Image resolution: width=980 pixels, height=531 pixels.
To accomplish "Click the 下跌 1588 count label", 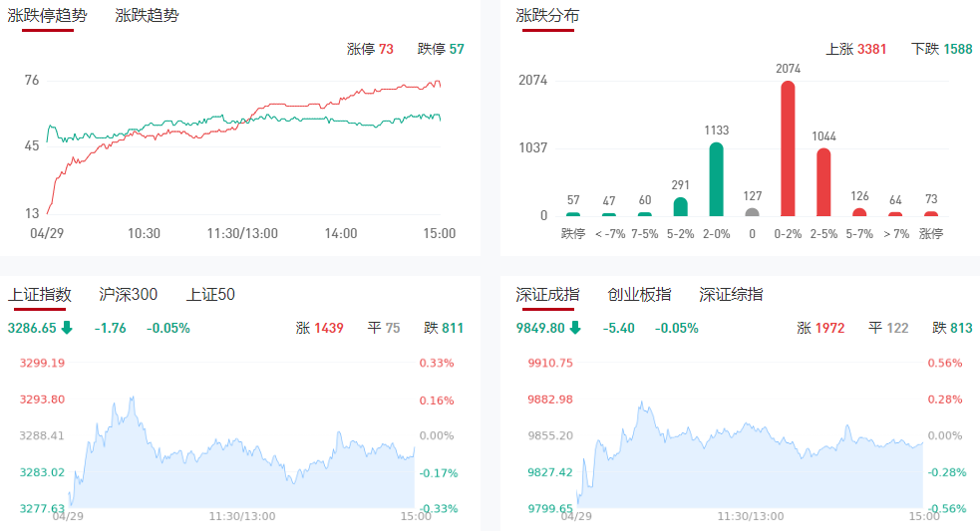I will pyautogui.click(x=942, y=49).
